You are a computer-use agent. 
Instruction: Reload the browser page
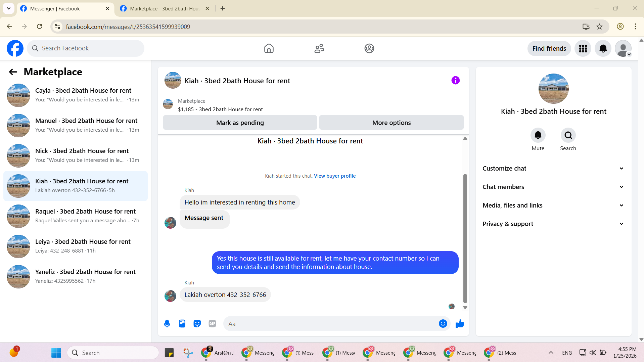39,27
